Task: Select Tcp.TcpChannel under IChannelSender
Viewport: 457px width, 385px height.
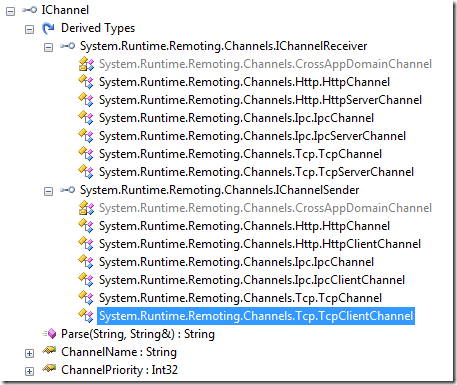Action: 240,298
